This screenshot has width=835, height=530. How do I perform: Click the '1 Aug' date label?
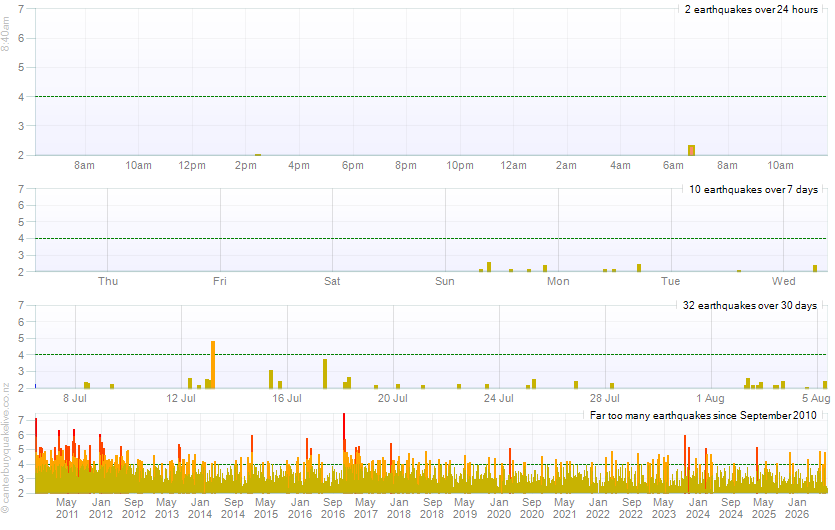pyautogui.click(x=710, y=398)
